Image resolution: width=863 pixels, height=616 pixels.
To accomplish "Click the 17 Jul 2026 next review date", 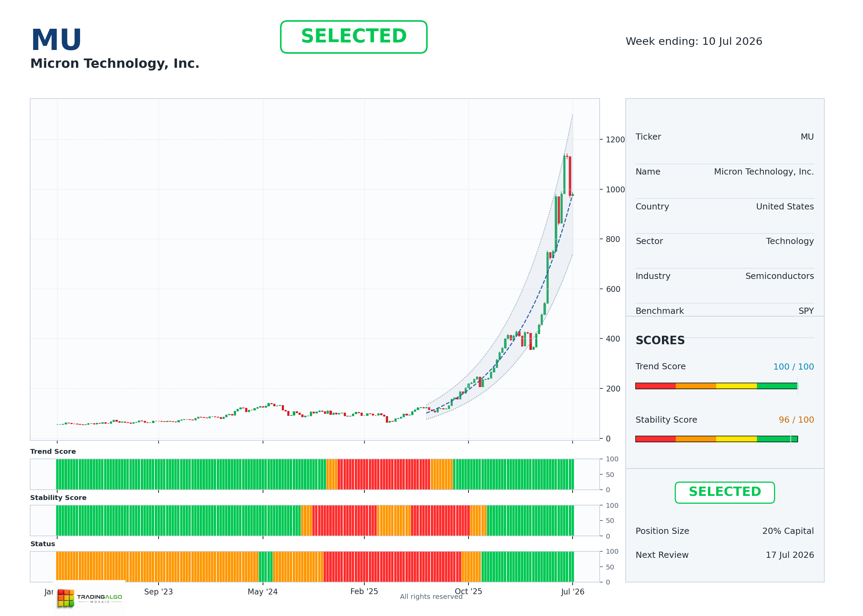I will point(790,555).
